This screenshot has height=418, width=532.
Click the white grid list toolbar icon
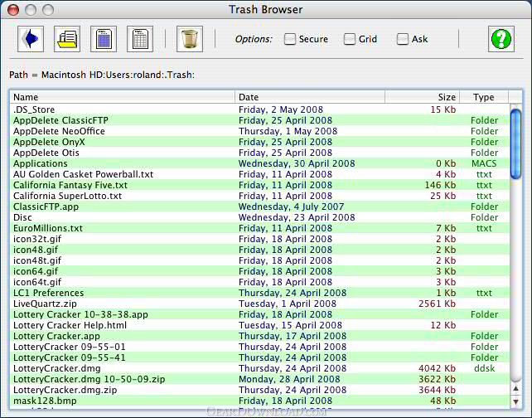coord(140,39)
